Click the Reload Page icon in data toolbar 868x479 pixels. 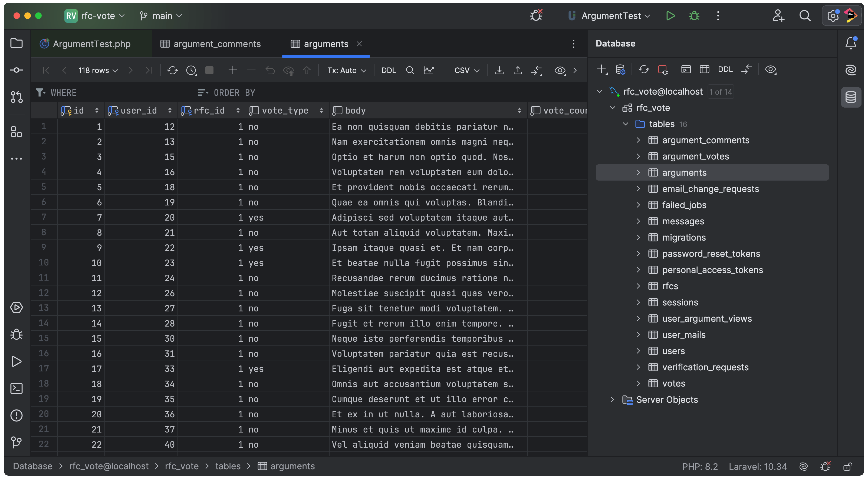172,70
